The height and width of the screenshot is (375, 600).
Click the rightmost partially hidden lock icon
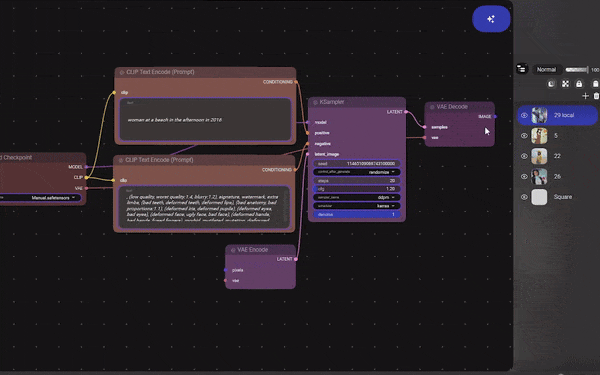595,84
